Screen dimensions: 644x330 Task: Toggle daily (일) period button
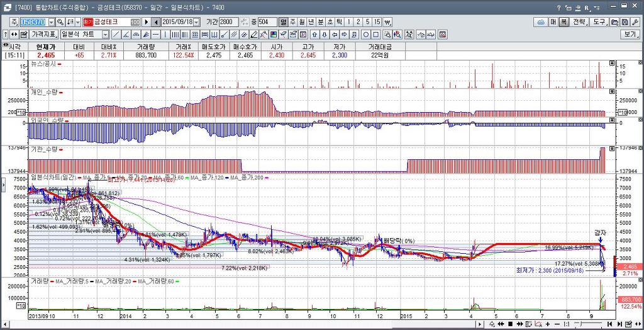[284, 22]
